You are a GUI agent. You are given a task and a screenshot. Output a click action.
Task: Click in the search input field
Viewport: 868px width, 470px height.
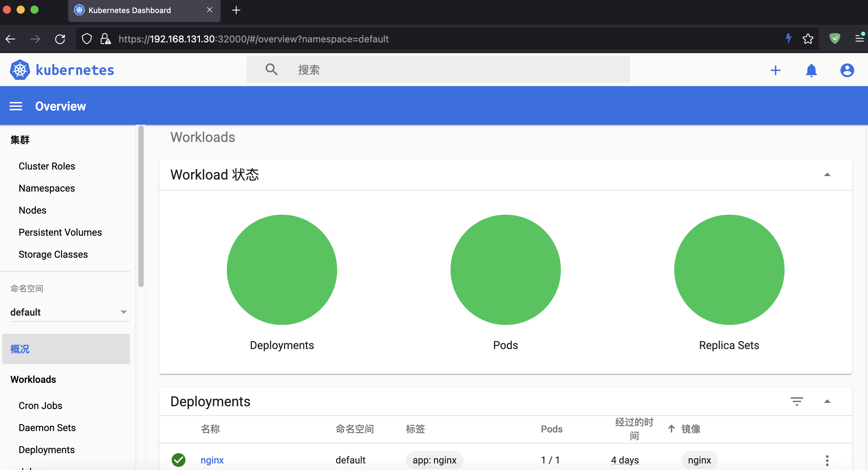point(448,70)
